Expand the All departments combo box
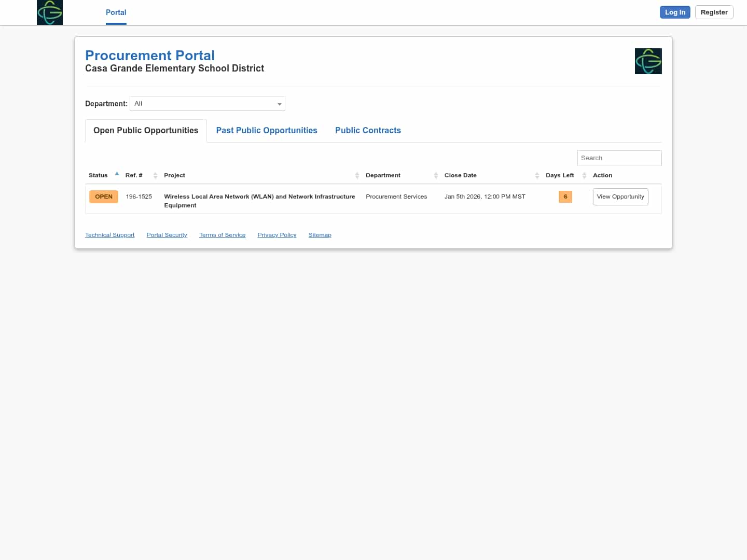 coord(207,103)
